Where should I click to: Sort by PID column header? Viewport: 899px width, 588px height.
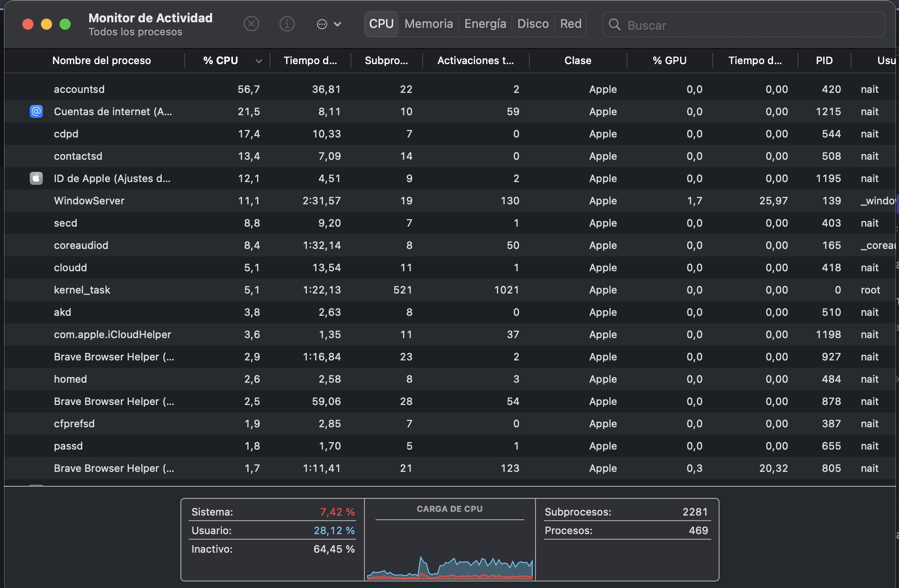(x=824, y=61)
